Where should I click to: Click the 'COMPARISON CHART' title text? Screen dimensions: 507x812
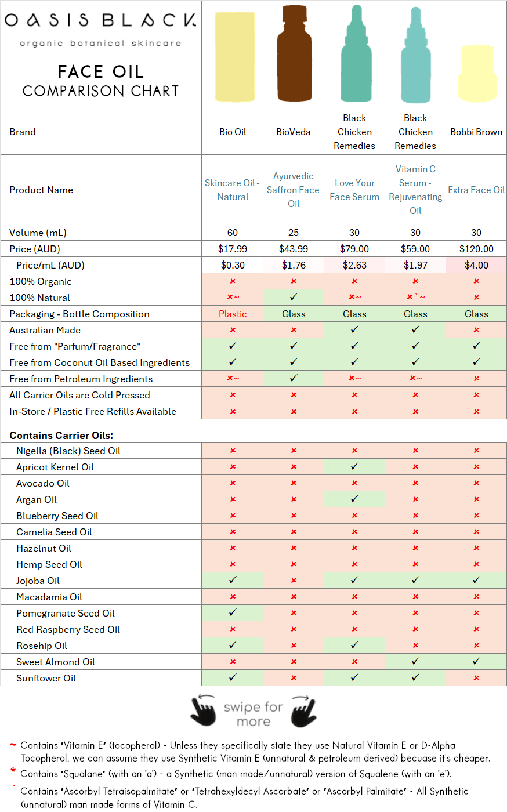pos(101,91)
